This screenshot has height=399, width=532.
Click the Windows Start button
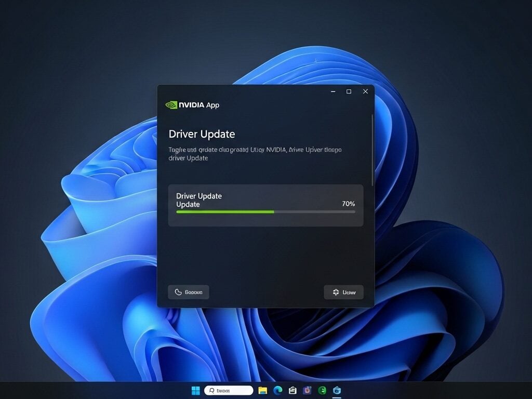[195, 390]
